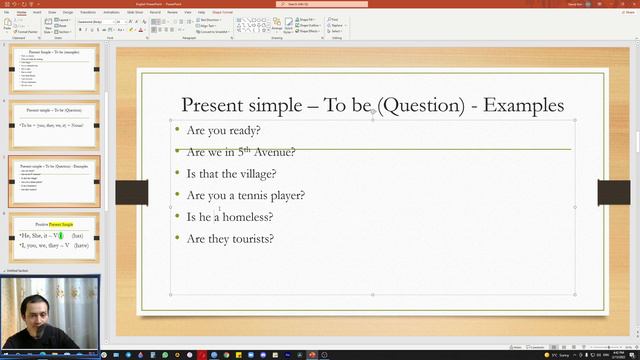
Task: Toggle Strikethrough formatting
Action: point(104,30)
